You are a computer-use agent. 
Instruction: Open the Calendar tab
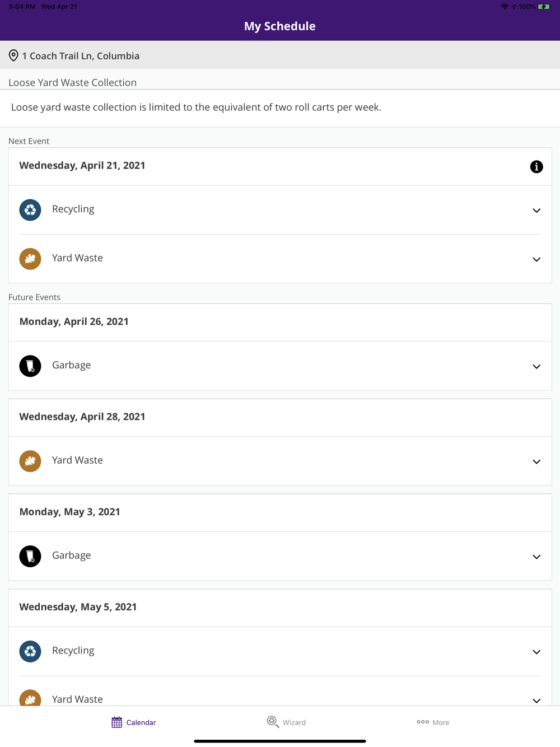click(133, 722)
